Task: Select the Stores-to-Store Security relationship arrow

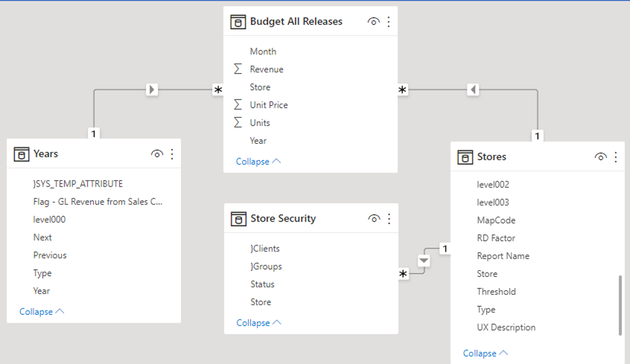Action: point(423,261)
